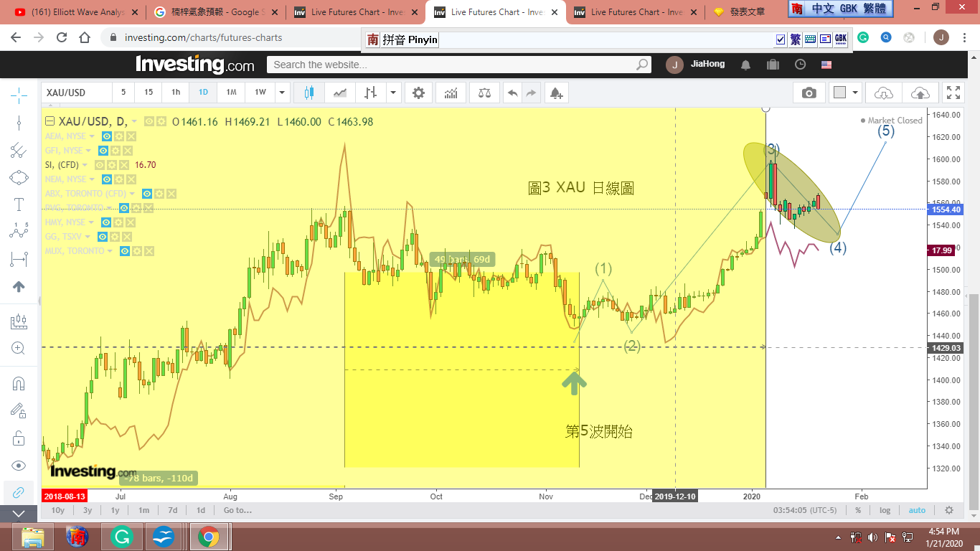
Task: Toggle visibility of AEM, NYSE series
Action: pyautogui.click(x=107, y=136)
